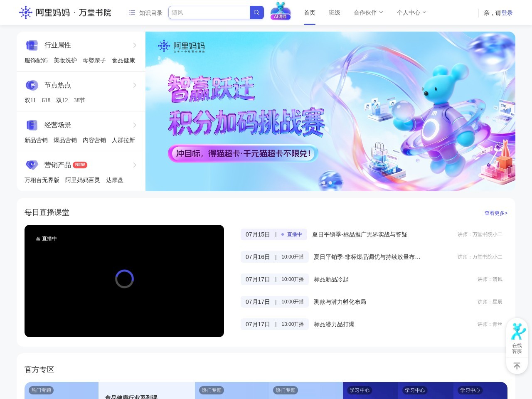Image resolution: width=532 pixels, height=399 pixels.
Task: Click the 行业属性 category icon
Action: click(32, 45)
